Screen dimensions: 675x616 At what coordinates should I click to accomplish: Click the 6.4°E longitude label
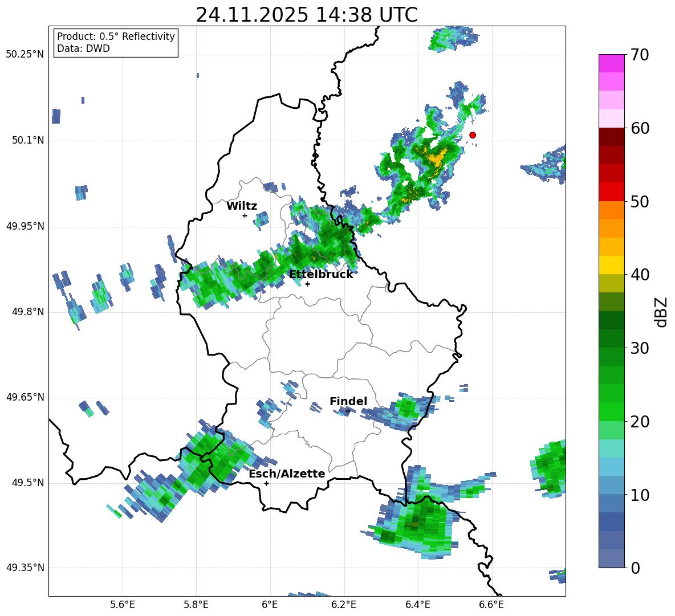tap(417, 605)
